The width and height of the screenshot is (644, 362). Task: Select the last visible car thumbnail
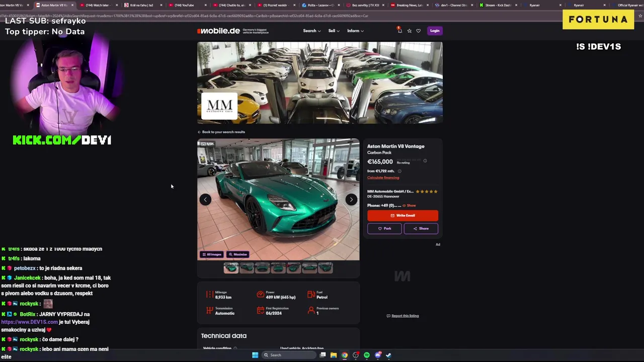(x=326, y=268)
